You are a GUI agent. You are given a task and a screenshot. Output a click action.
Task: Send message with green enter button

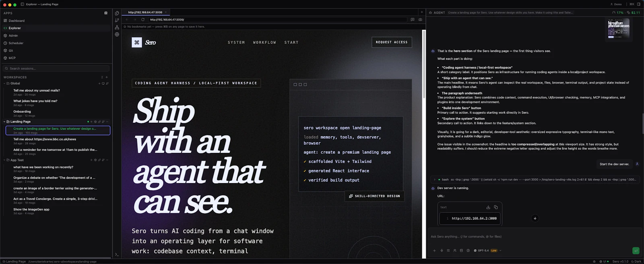(x=636, y=250)
